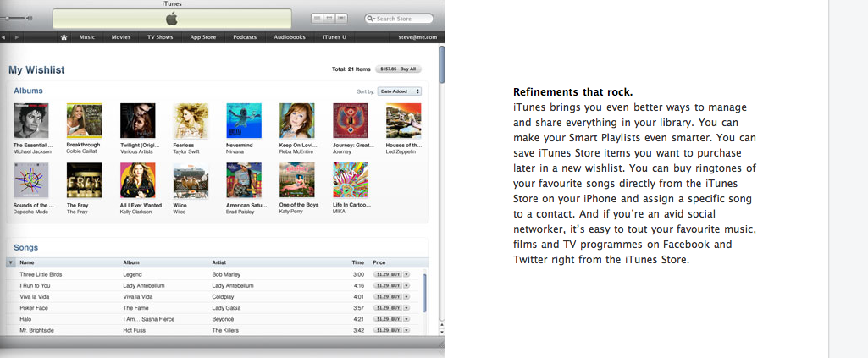
Task: Open the Journey Greatest Hits album cover
Action: tap(351, 120)
